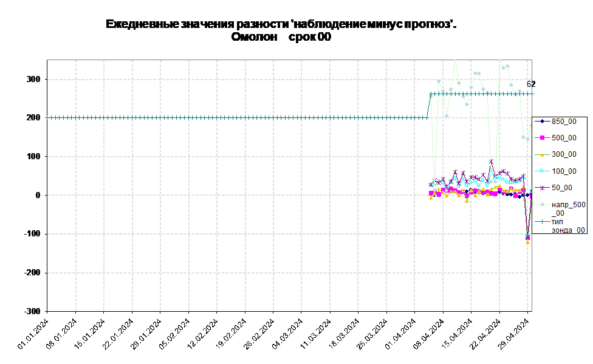593x364 pixels.
Task: Click the 15.04.2024 date axis label
Action: (x=458, y=334)
